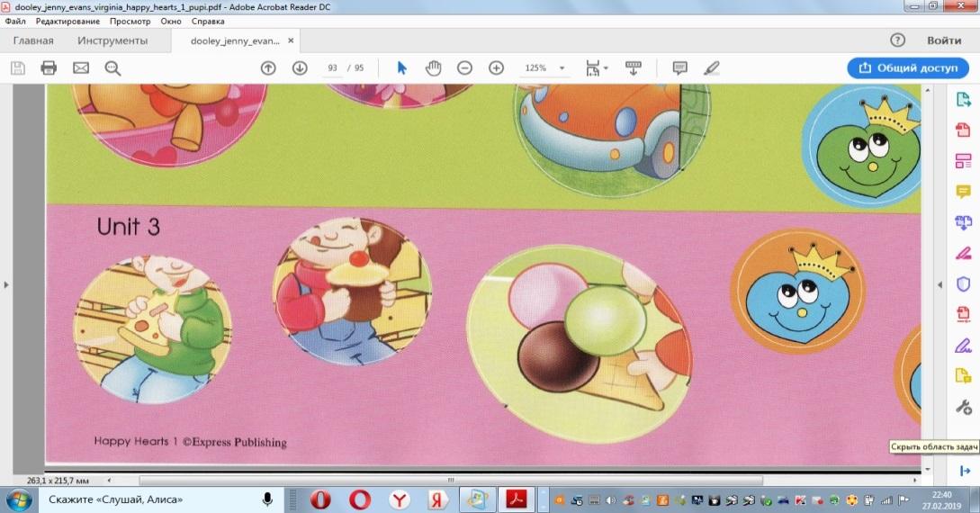Switch to the Главная tab
The height and width of the screenshot is (513, 980).
pos(33,40)
